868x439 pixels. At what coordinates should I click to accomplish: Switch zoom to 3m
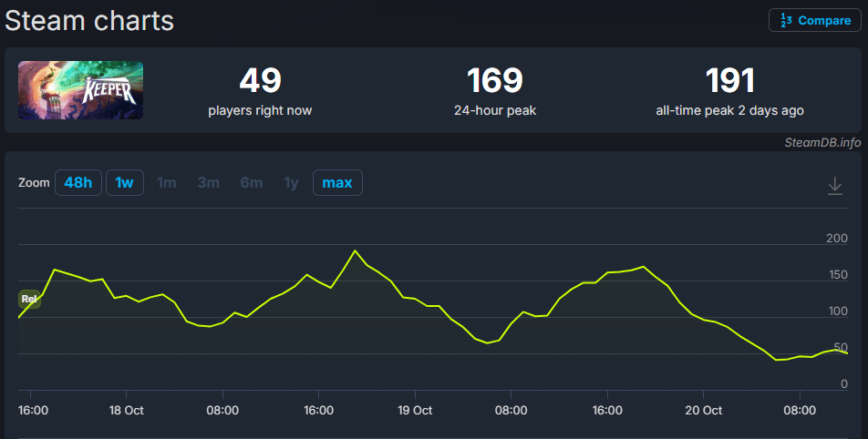pos(208,183)
